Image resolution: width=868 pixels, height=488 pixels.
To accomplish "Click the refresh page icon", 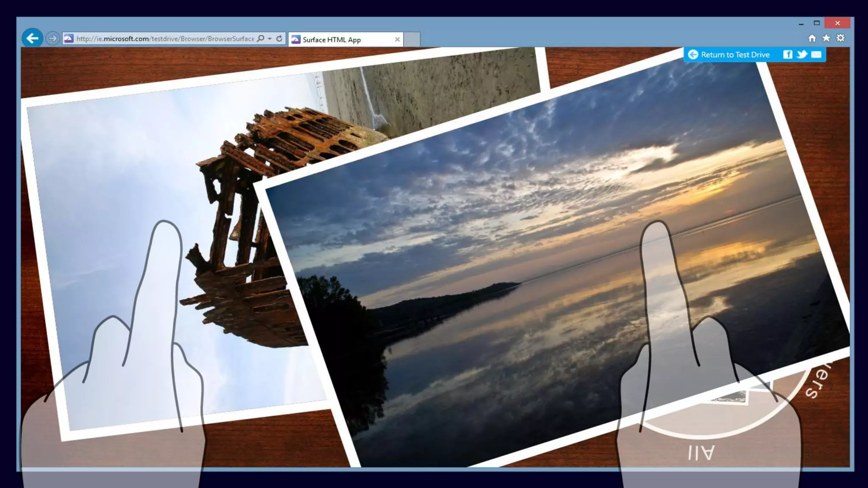I will click(279, 39).
